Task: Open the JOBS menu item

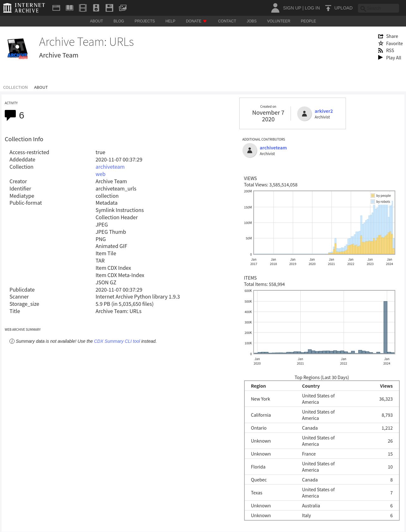Action: point(252,21)
